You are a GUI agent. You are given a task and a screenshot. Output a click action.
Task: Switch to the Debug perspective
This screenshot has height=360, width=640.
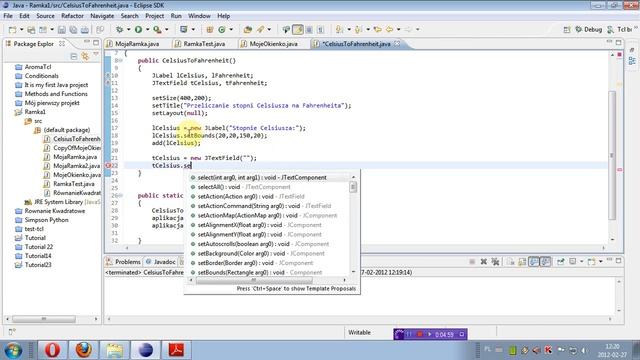point(589,29)
